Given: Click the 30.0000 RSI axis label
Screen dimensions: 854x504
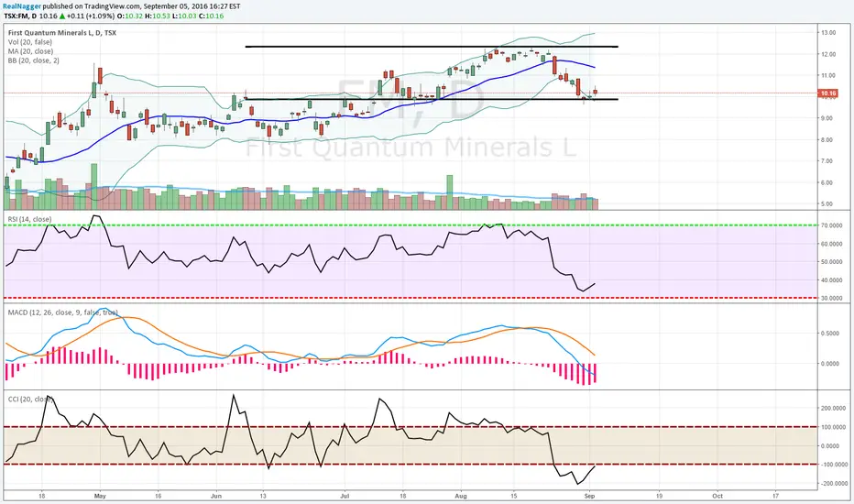Looking at the screenshot, I should pyautogui.click(x=833, y=298).
